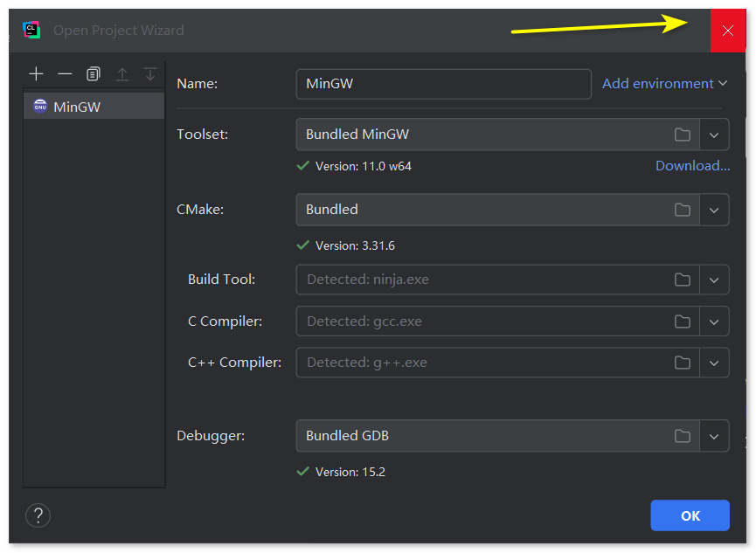Image resolution: width=756 pixels, height=553 pixels.
Task: Click the CLion logo in title bar
Action: pyautogui.click(x=31, y=30)
